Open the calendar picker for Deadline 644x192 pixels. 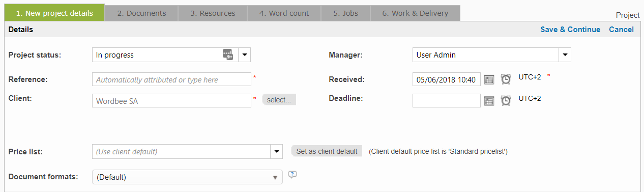pyautogui.click(x=489, y=101)
